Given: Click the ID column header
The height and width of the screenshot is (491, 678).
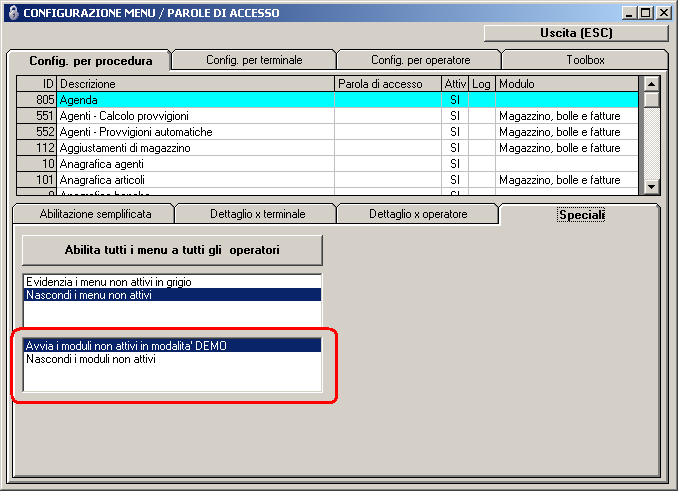Looking at the screenshot, I should click(37, 84).
